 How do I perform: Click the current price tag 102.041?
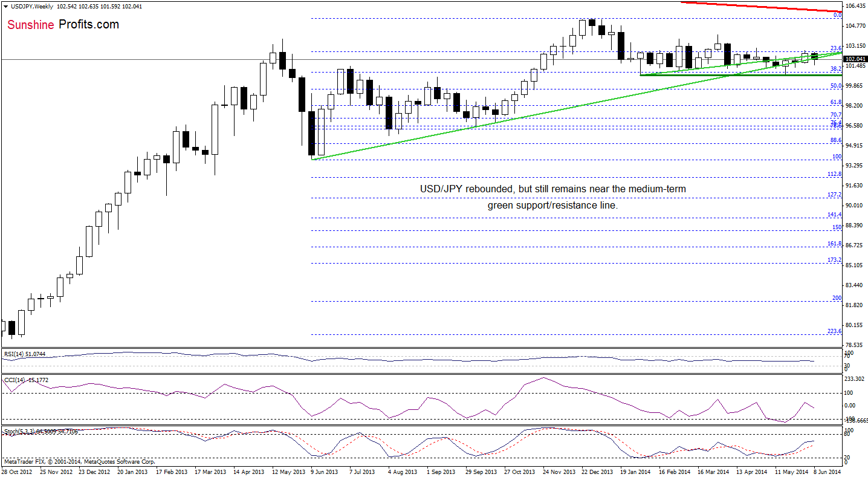coord(855,59)
